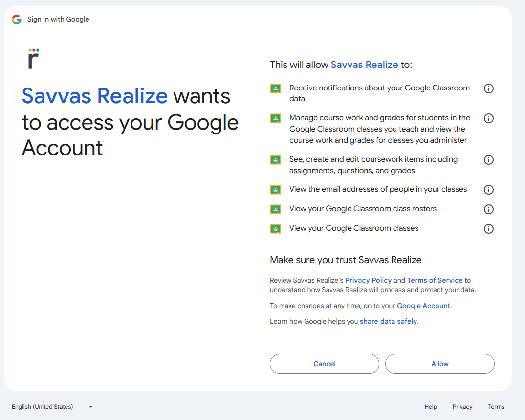
Task: Show info for view Classroom classes permission
Action: click(488, 229)
